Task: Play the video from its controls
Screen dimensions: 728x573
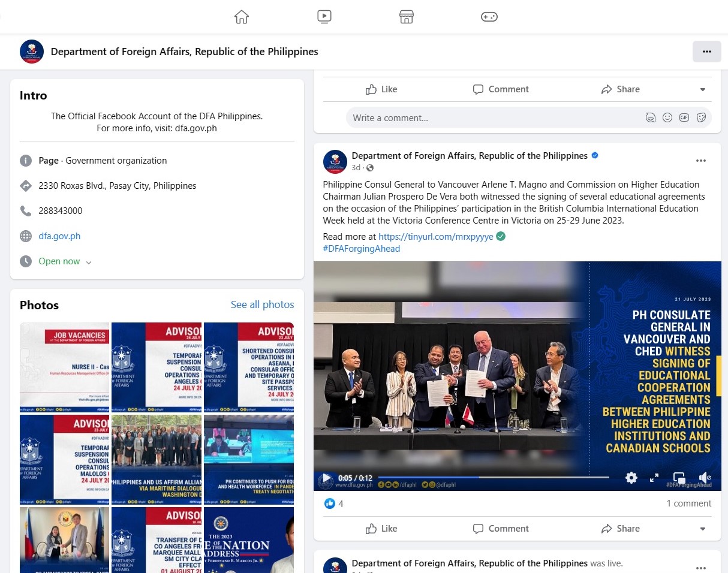Action: click(x=326, y=479)
